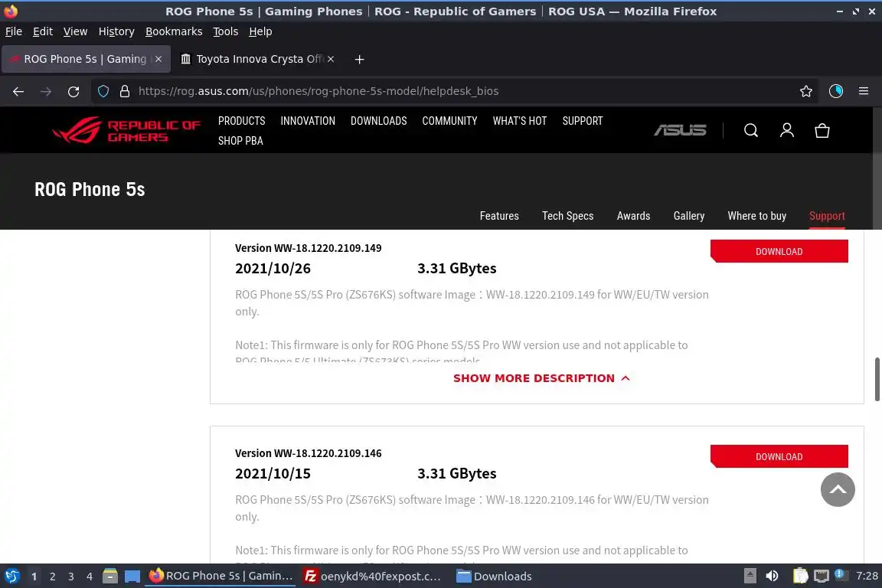Open the Firefox account profile icon
The width and height of the screenshot is (882, 588).
point(835,91)
